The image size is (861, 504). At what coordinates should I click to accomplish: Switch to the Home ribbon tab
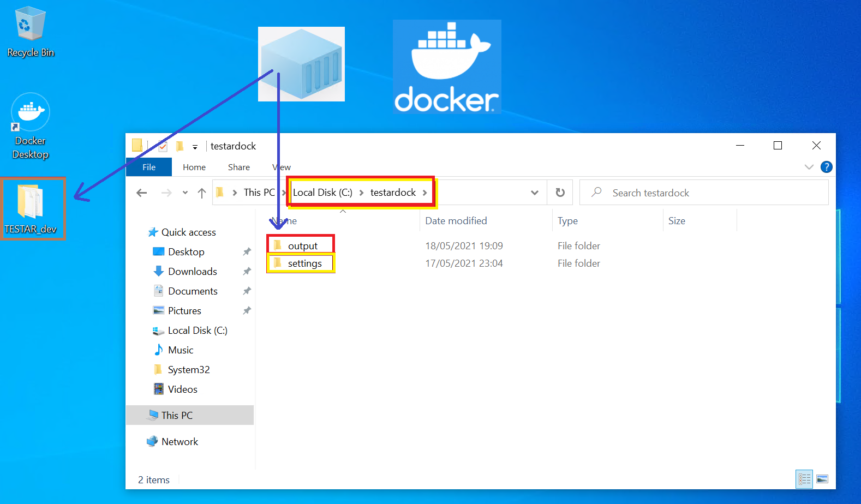pos(194,167)
